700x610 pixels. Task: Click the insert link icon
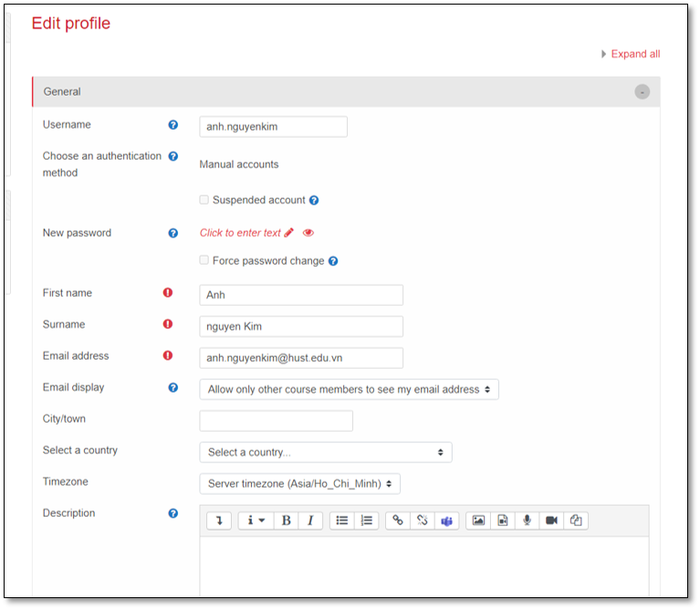point(398,521)
